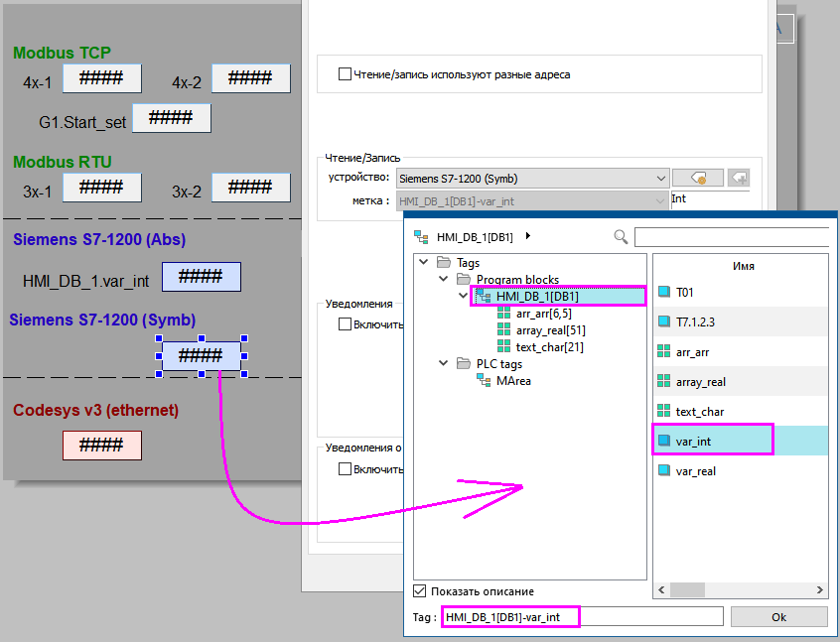The width and height of the screenshot is (840, 642).
Task: Click the Tag input field
Action: [x=582, y=617]
